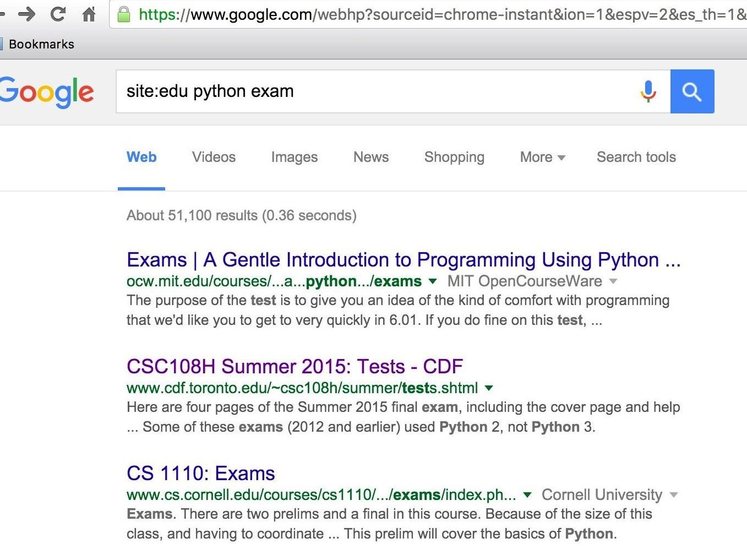747x560 pixels.
Task: Open Search tools options
Action: pyautogui.click(x=636, y=157)
